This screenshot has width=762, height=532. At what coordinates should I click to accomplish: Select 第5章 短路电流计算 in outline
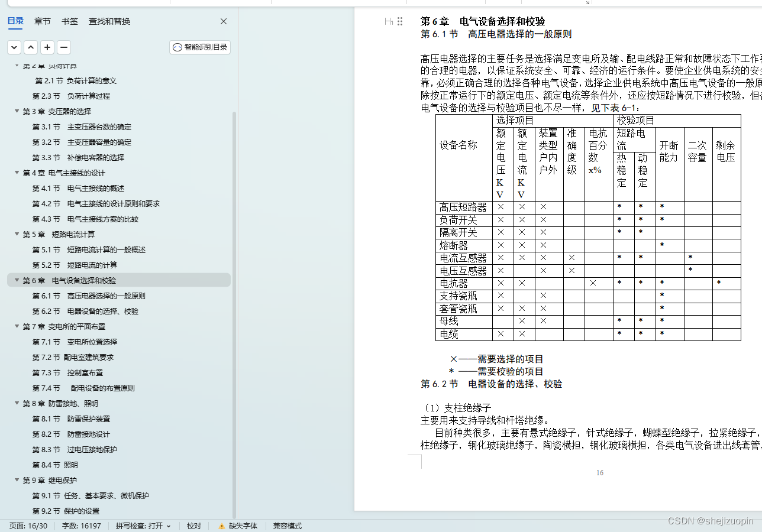59,234
